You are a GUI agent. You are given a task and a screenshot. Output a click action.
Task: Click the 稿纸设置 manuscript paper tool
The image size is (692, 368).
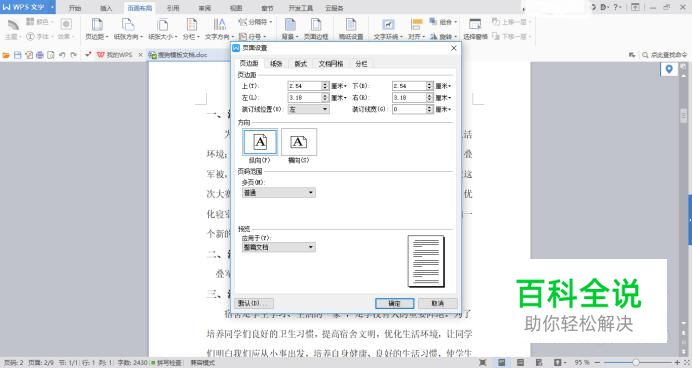pos(351,29)
